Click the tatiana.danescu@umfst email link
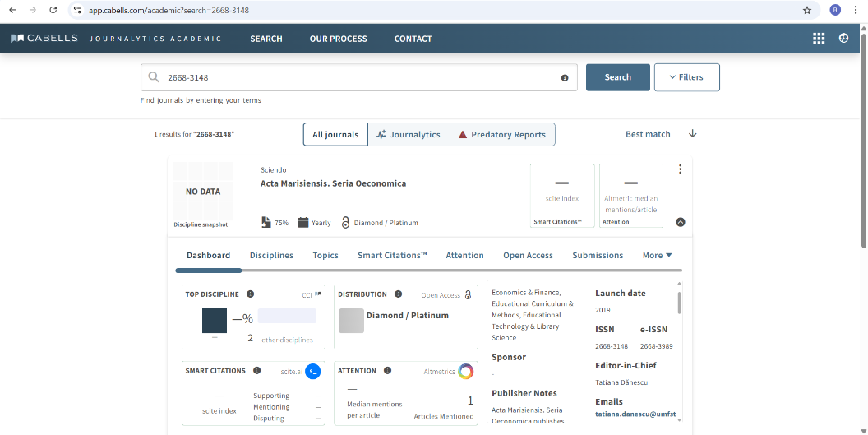The image size is (868, 435). tap(635, 414)
